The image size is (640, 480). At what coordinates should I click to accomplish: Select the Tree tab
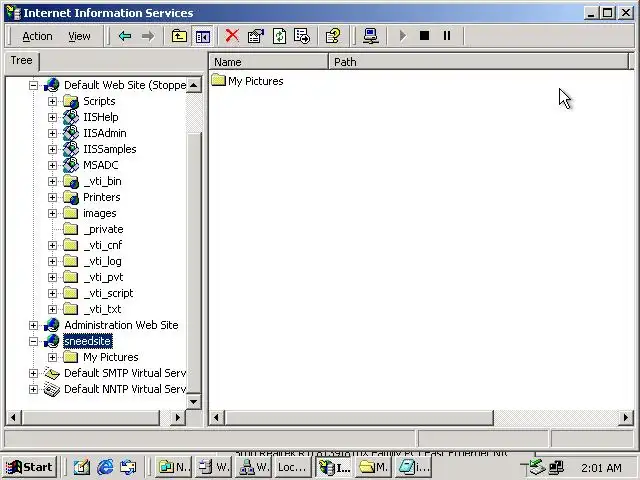[x=21, y=61]
